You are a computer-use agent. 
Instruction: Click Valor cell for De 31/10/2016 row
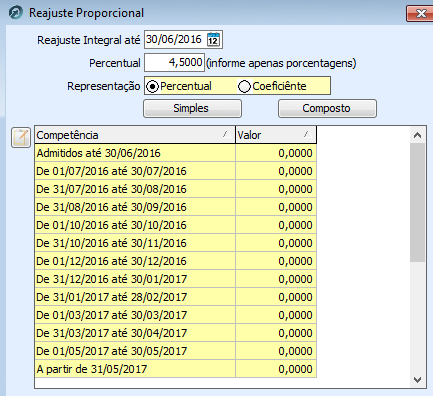(x=276, y=243)
